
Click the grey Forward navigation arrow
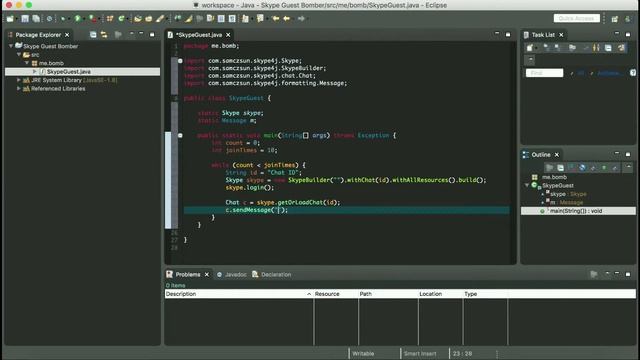[x=301, y=19]
